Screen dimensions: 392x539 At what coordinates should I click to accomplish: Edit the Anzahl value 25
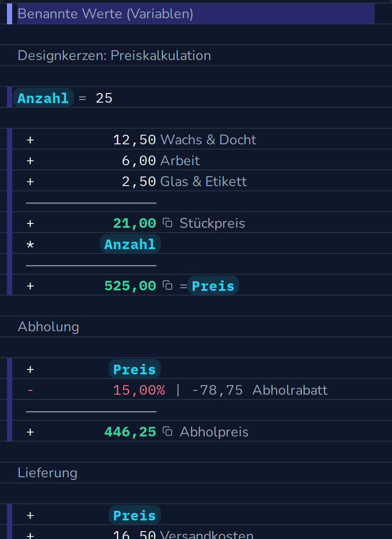coord(104,98)
